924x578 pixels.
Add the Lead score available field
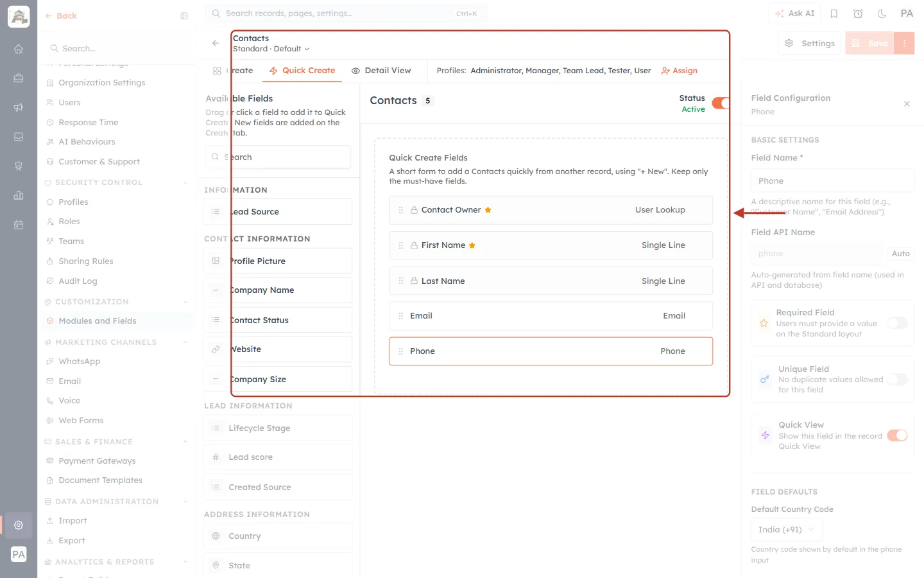pos(278,457)
